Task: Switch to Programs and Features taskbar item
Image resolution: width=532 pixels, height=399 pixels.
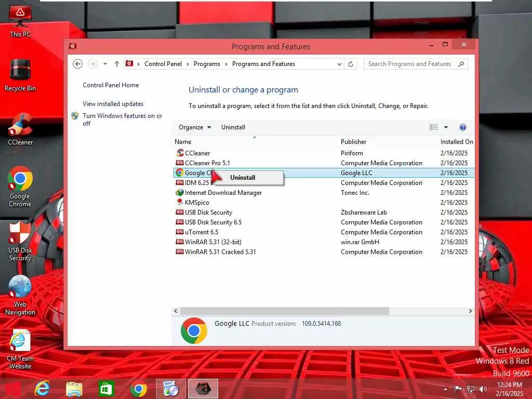Action: [x=170, y=389]
